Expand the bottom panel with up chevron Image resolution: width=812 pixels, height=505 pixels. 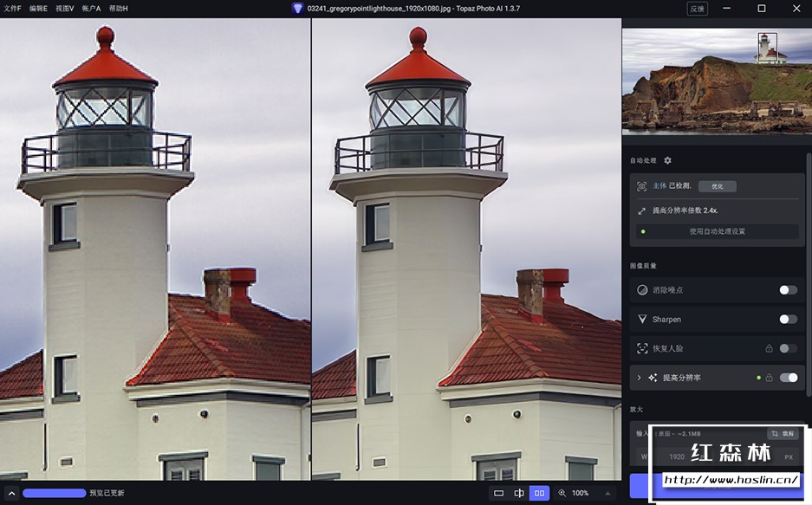coord(12,493)
